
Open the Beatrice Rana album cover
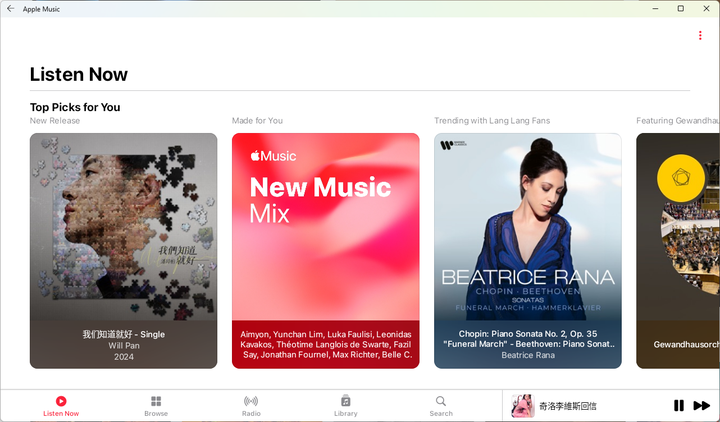click(528, 227)
